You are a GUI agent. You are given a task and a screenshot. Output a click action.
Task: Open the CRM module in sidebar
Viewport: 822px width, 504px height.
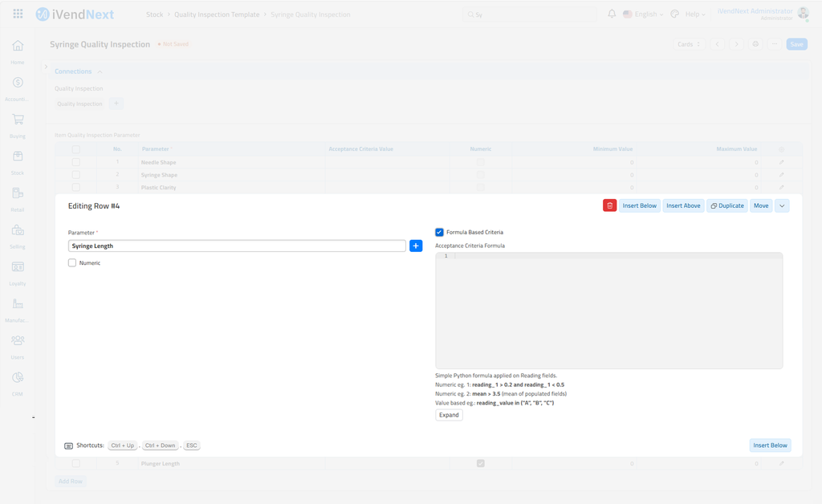tap(18, 381)
